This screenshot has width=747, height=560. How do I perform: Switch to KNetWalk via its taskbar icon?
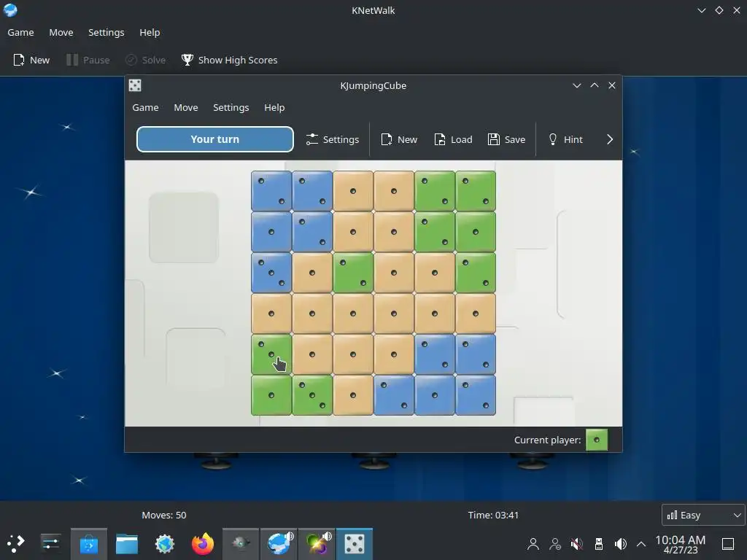[x=279, y=544]
